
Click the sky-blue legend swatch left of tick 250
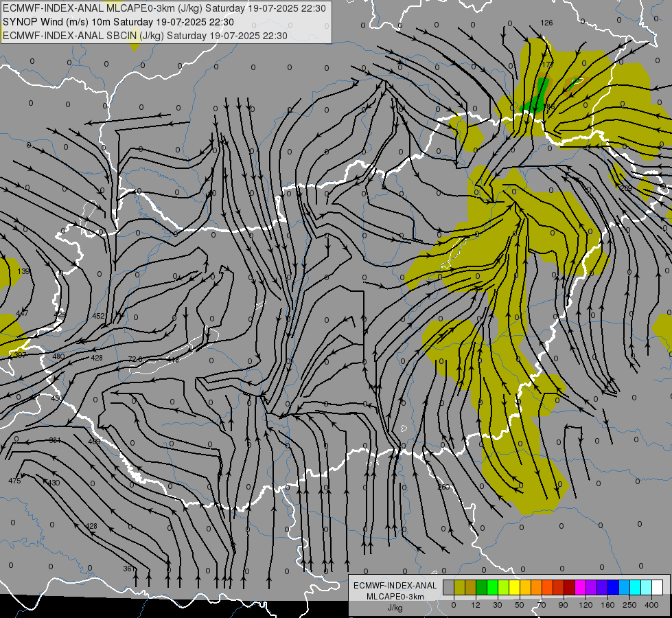point(625,587)
